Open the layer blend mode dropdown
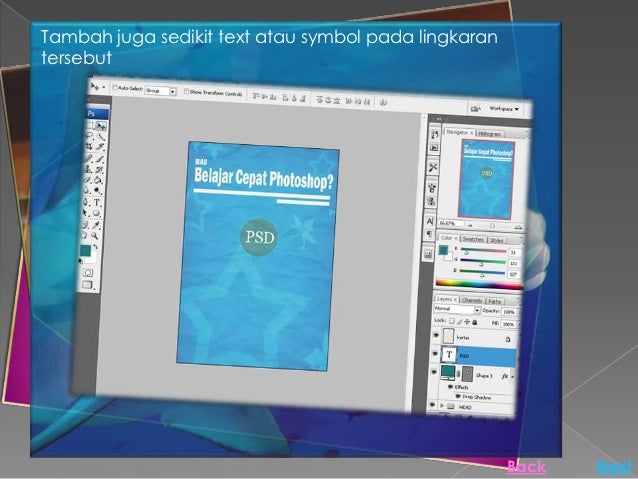Viewport: 638px width, 479px height. [x=457, y=310]
